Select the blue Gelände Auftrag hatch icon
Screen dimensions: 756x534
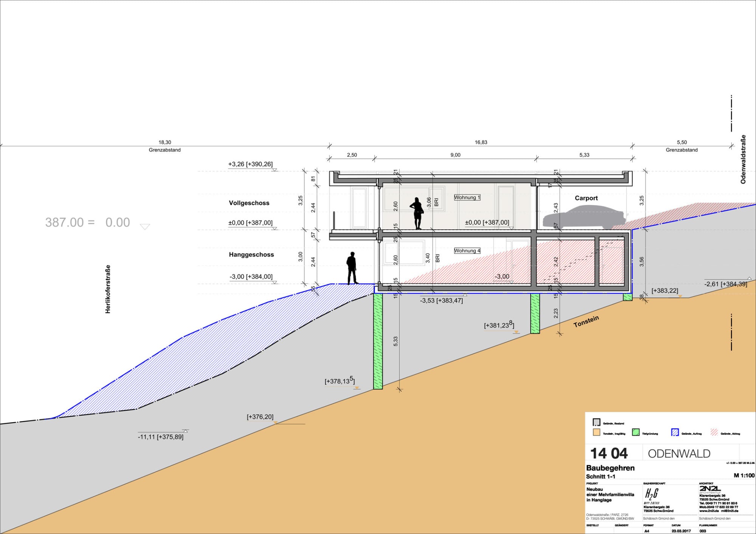click(675, 432)
